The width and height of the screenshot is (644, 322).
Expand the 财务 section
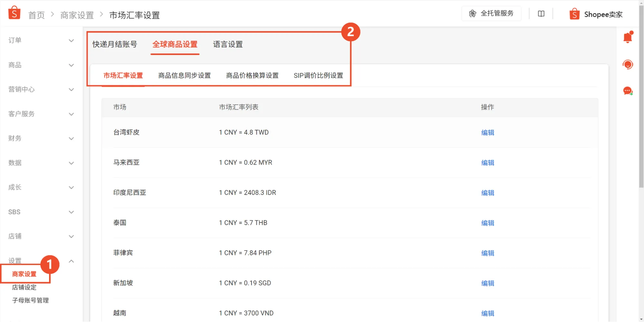point(71,138)
